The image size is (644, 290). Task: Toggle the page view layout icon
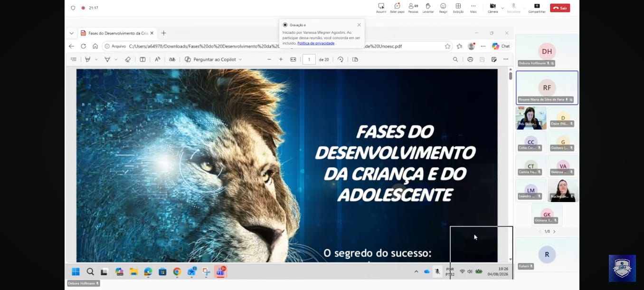click(x=355, y=59)
